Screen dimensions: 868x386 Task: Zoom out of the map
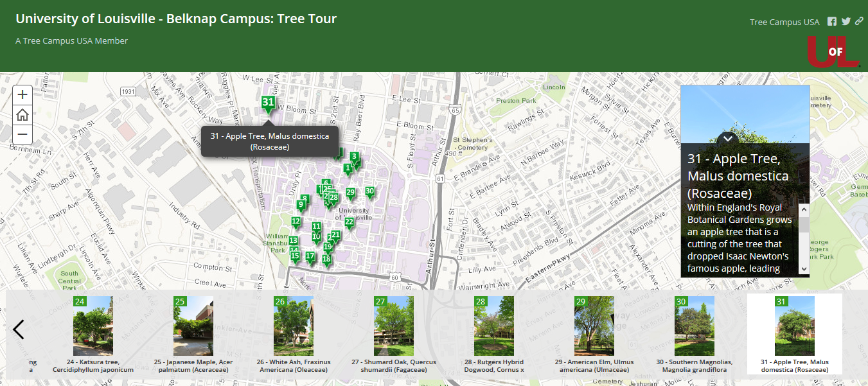pos(22,134)
